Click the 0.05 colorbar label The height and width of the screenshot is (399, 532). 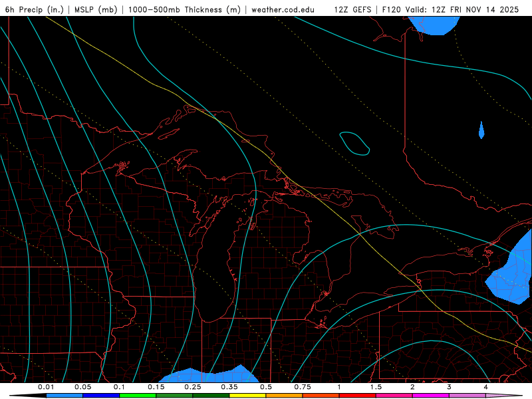[82, 387]
